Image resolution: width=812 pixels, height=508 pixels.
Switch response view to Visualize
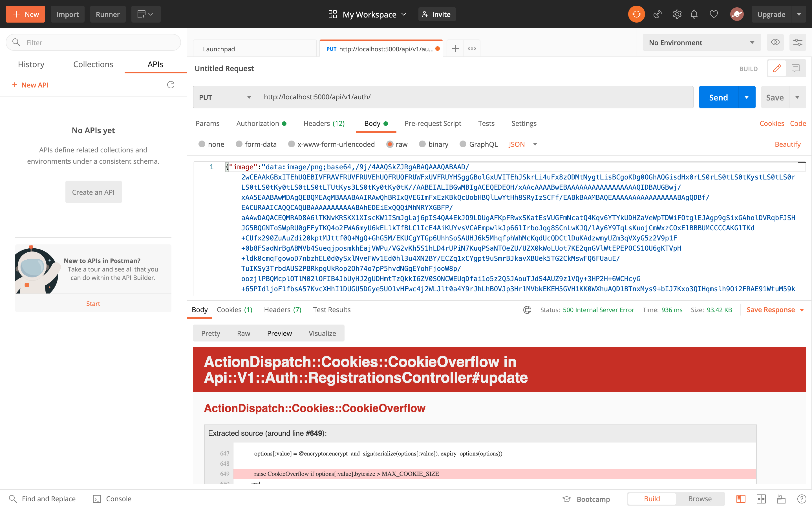tap(322, 333)
